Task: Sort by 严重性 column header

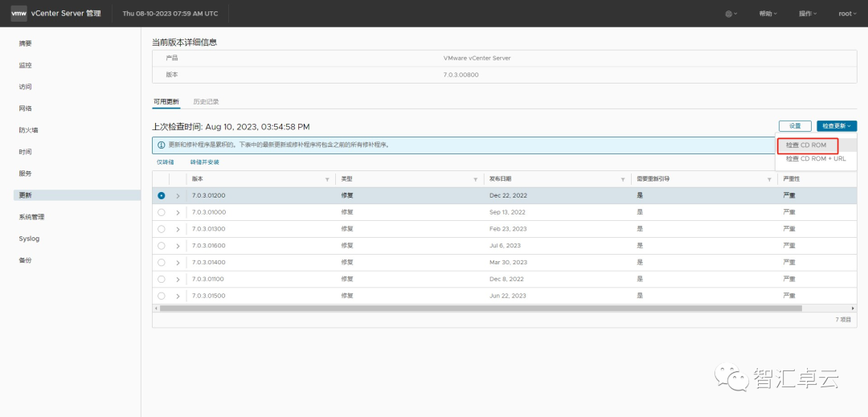Action: pos(791,179)
